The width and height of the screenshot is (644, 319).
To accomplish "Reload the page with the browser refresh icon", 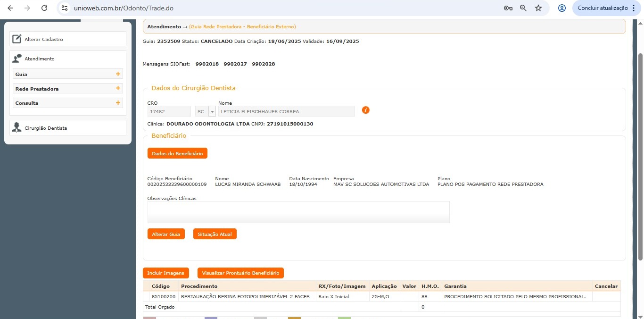I will [44, 8].
